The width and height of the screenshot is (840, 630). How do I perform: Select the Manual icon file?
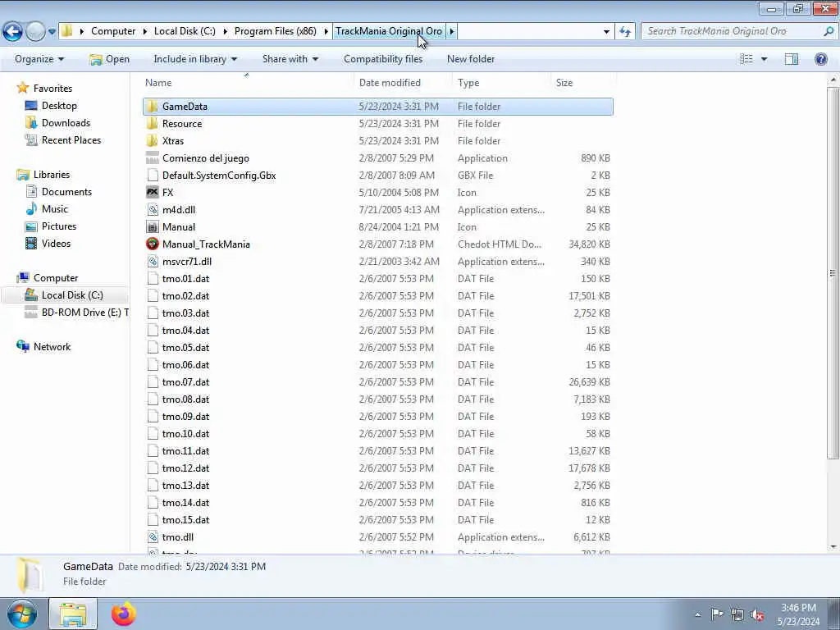[153, 226]
